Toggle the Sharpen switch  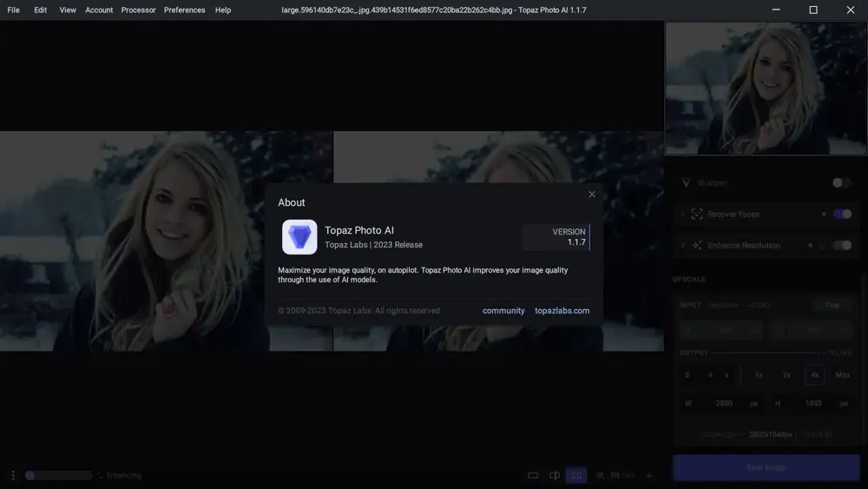(x=842, y=182)
